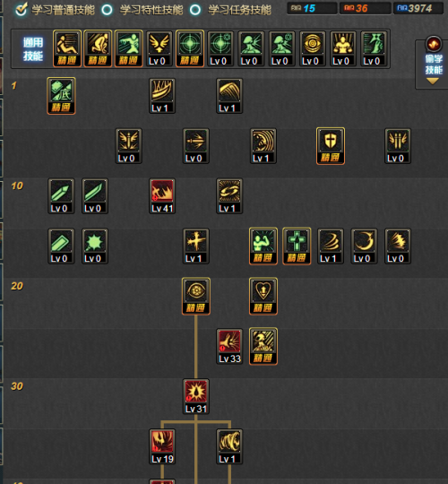The image size is (448, 484).
Task: Click the Lv 0 winged emblem common skill
Action: pyautogui.click(x=159, y=48)
